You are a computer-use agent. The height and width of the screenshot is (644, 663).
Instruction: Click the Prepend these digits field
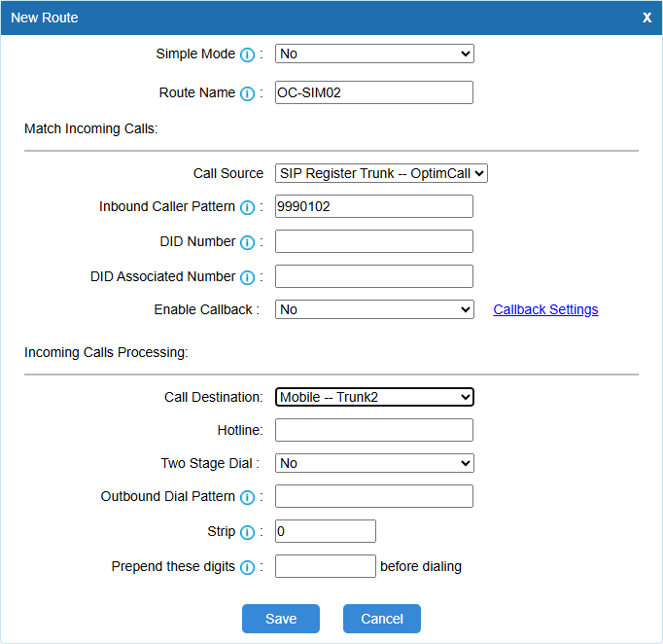(325, 566)
